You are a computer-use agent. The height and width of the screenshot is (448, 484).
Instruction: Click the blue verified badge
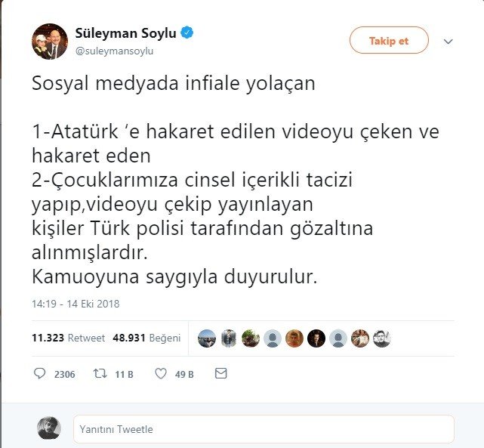187,32
